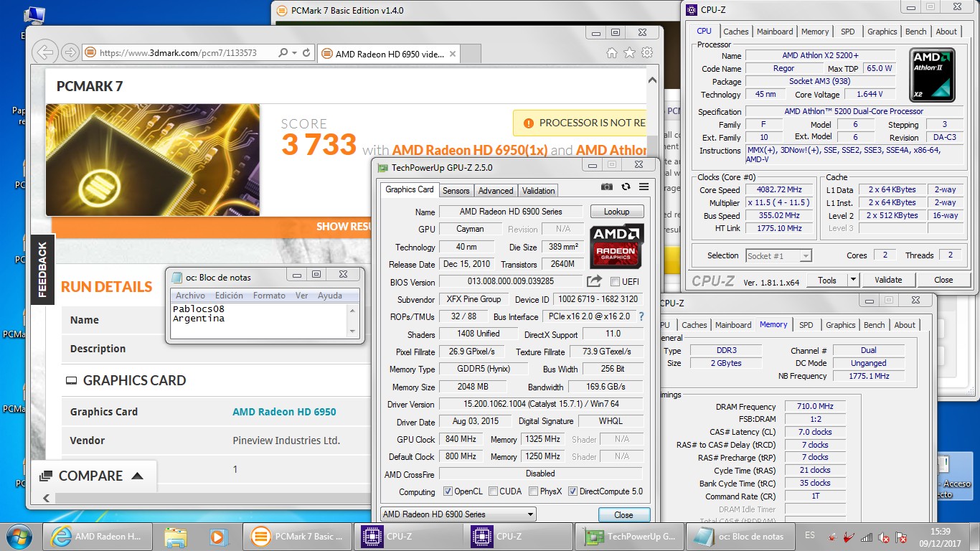Toggle the CUDA checkbox

(493, 491)
